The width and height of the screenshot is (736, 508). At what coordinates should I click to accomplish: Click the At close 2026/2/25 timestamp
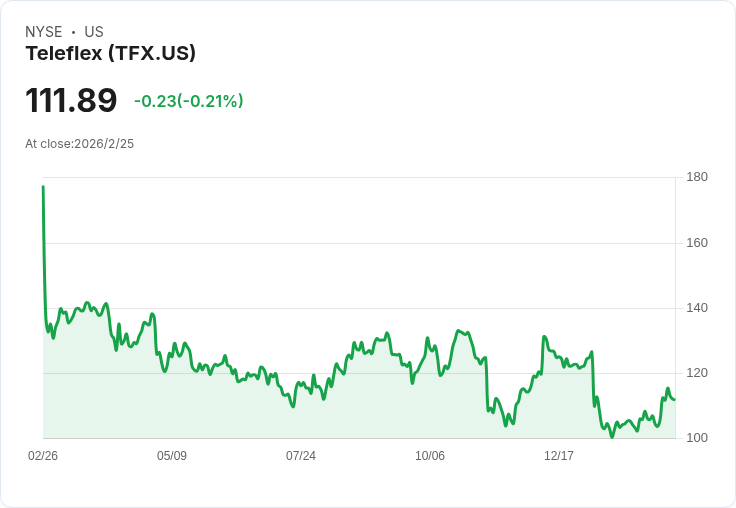pyautogui.click(x=79, y=144)
